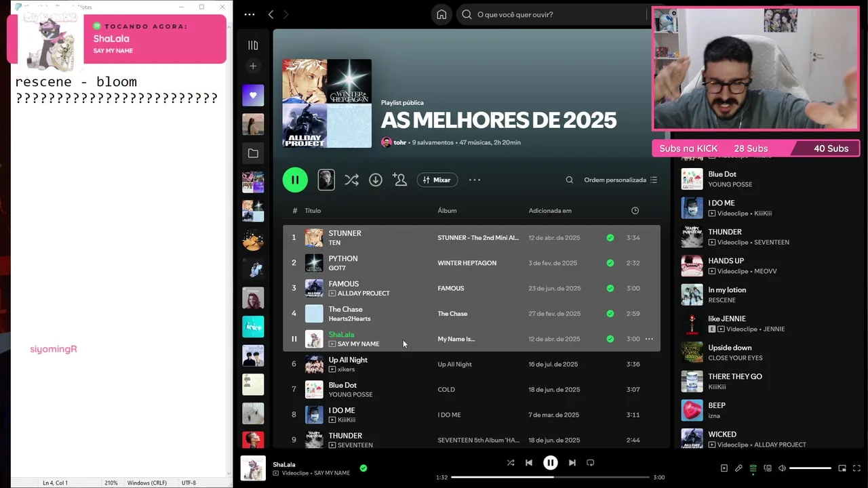Toggle saved check for ShaLala row

click(x=610, y=339)
